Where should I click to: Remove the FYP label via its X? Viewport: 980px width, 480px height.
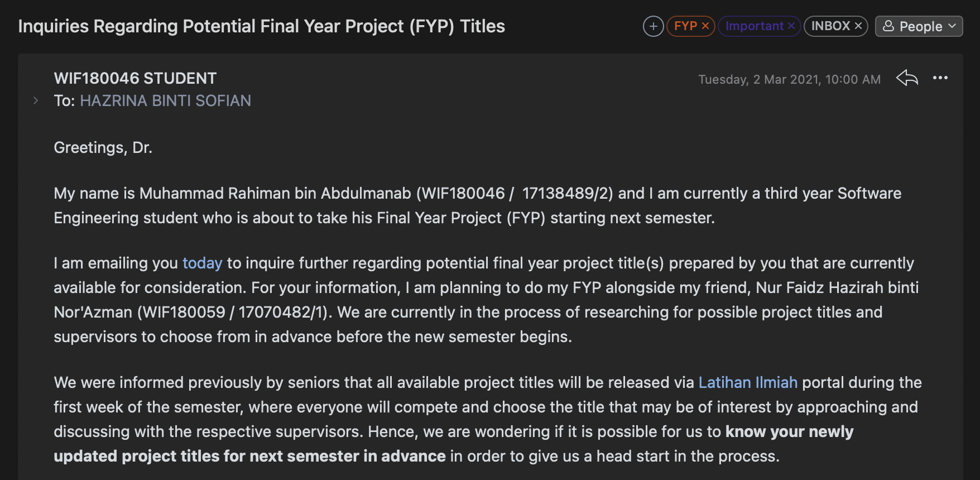click(x=706, y=25)
